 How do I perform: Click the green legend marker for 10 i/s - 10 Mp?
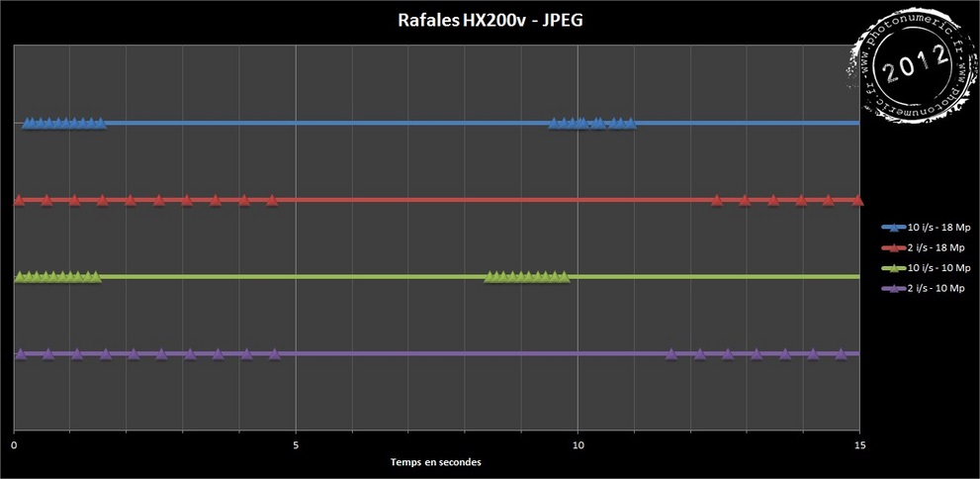pos(893,268)
